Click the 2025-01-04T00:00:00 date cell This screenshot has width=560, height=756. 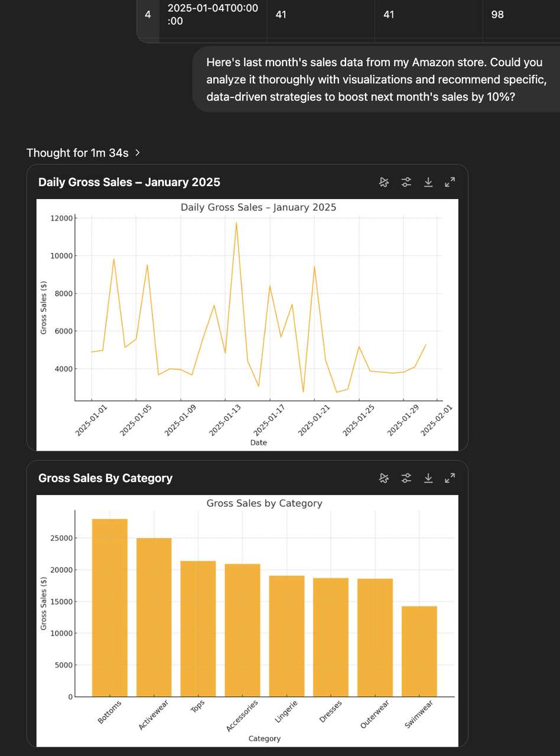pos(213,15)
